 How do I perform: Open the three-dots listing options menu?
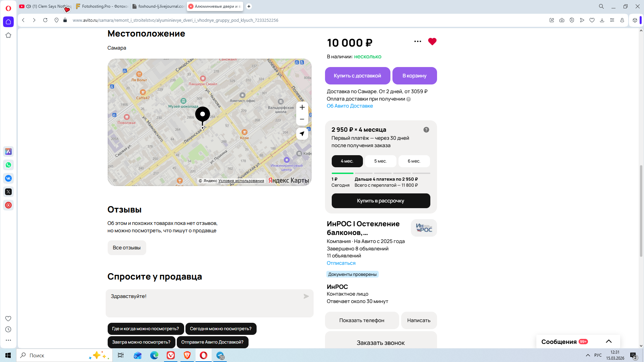point(418,42)
